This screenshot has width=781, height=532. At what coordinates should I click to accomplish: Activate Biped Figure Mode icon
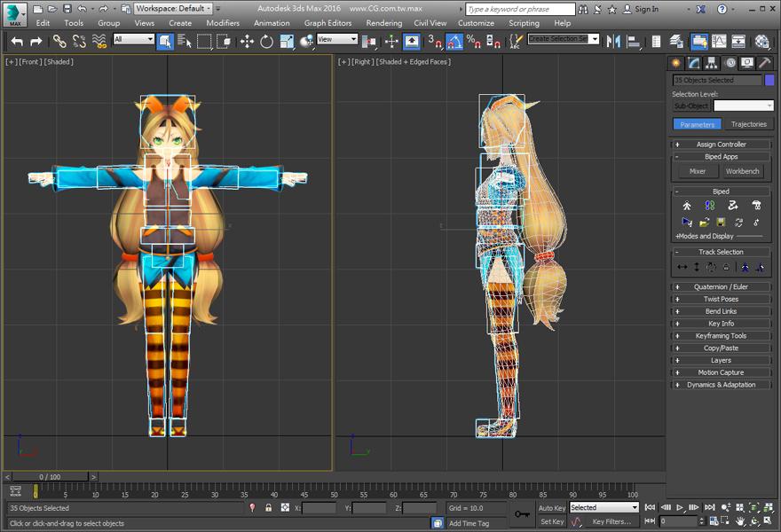pyautogui.click(x=686, y=205)
